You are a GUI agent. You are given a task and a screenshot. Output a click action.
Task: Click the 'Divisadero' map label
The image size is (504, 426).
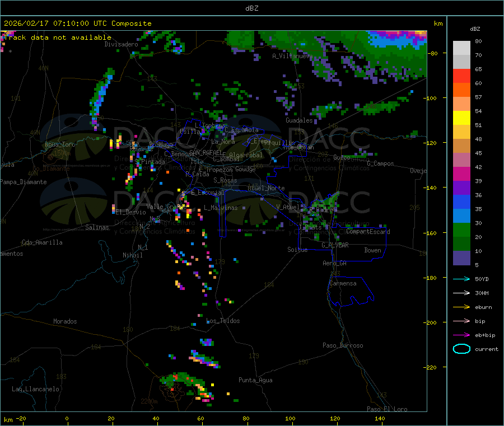(121, 44)
